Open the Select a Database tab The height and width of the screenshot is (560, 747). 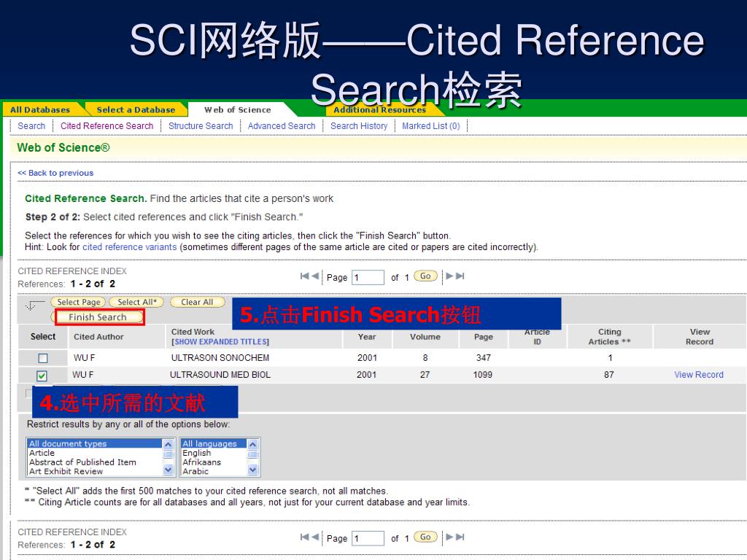136,109
